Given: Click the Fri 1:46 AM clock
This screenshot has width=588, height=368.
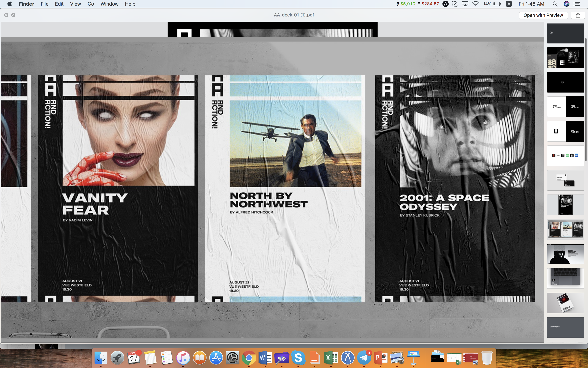Looking at the screenshot, I should pos(531,4).
